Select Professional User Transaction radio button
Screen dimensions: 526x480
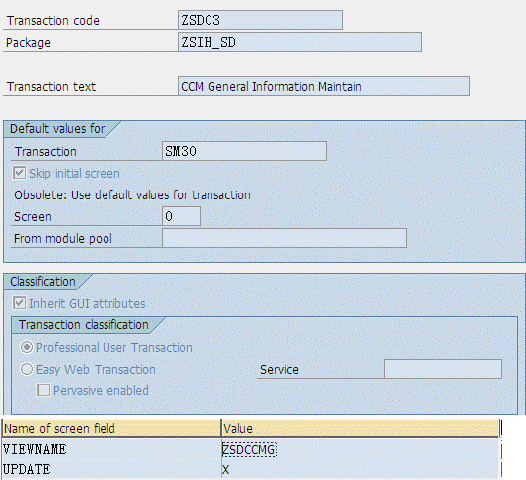pyautogui.click(x=27, y=347)
